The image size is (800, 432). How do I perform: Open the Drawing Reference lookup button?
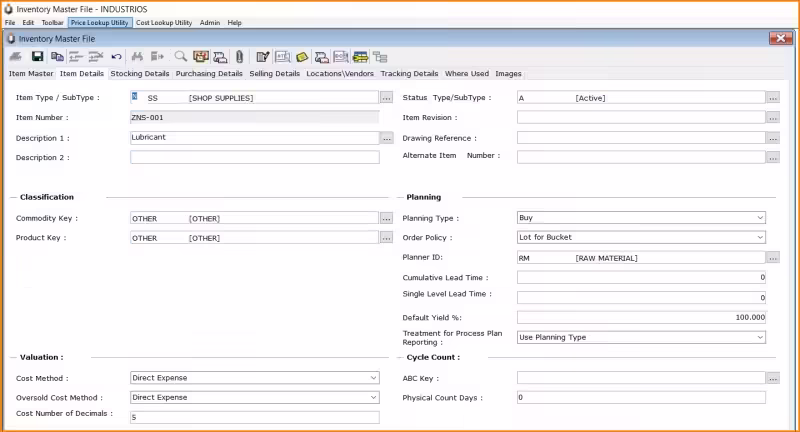(773, 138)
